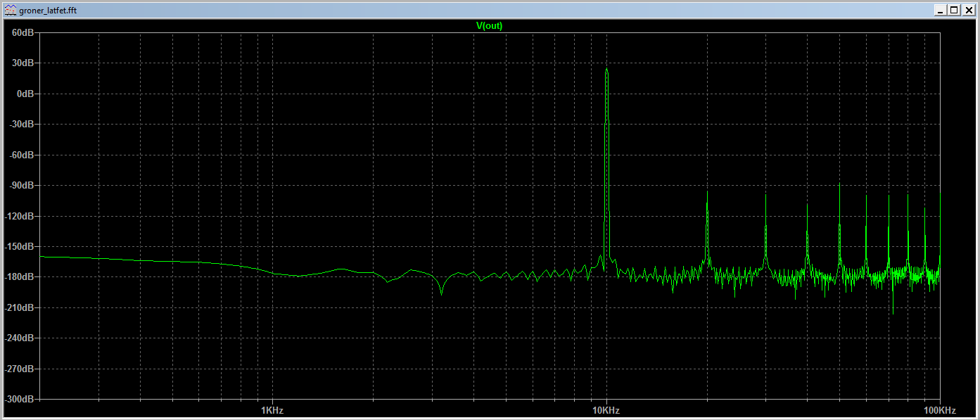Screen dimensions: 980x420
Task: Click the -150dB vertical axis label
Action: (20, 246)
